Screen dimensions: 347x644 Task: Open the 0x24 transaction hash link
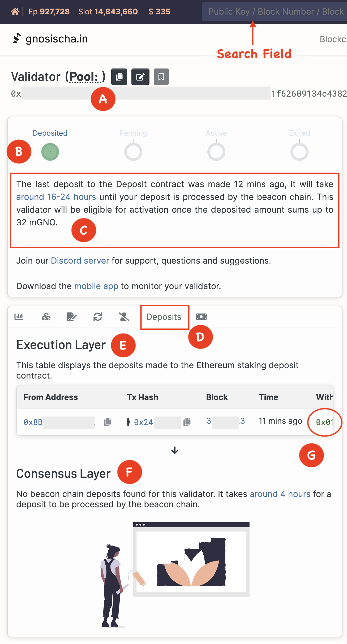click(143, 422)
